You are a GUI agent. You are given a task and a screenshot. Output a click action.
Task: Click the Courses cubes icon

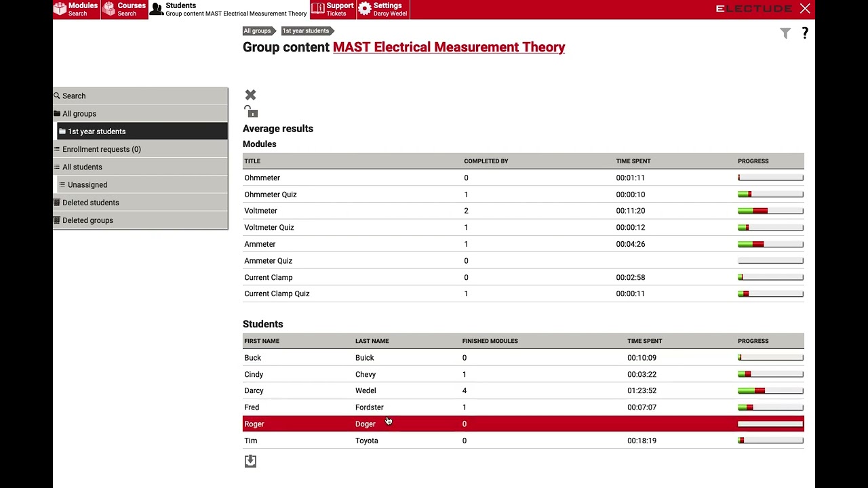pyautogui.click(x=108, y=9)
